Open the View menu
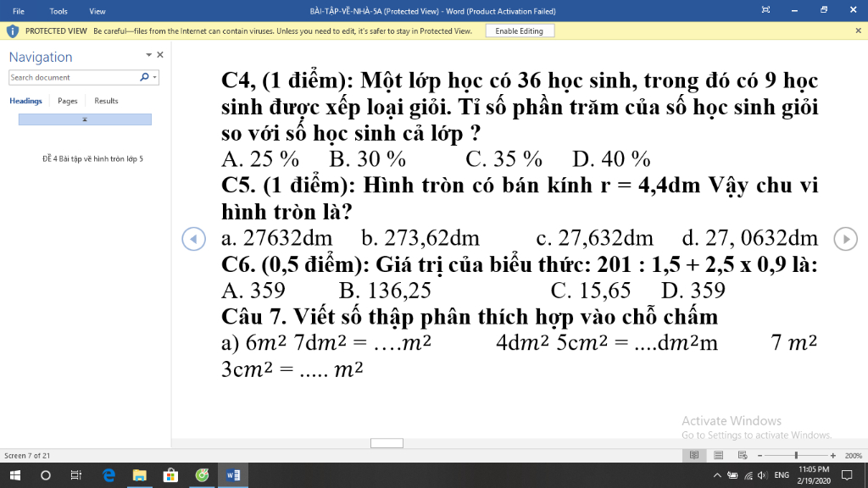Screen dimensions: 868x488 (x=97, y=11)
